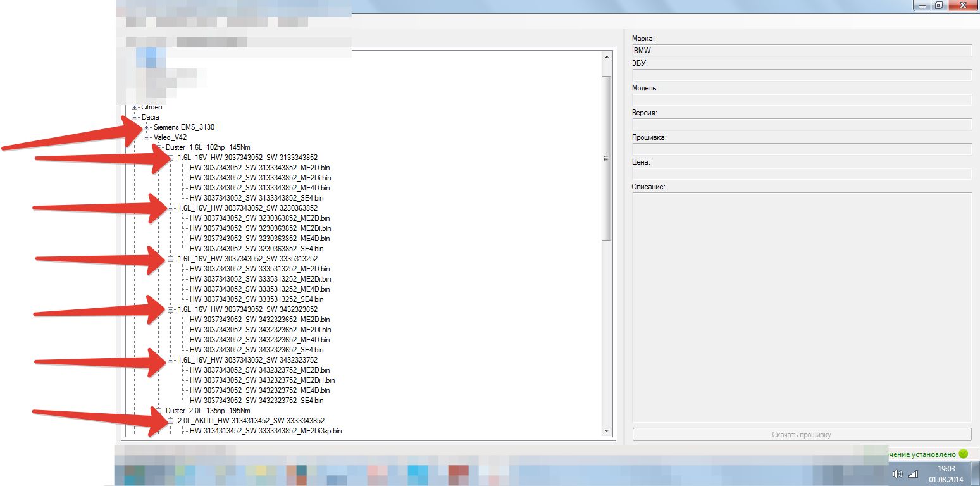Select HW 3037343052_SW 3230363852_SE4.bin file
This screenshot has width=980, height=486.
256,249
